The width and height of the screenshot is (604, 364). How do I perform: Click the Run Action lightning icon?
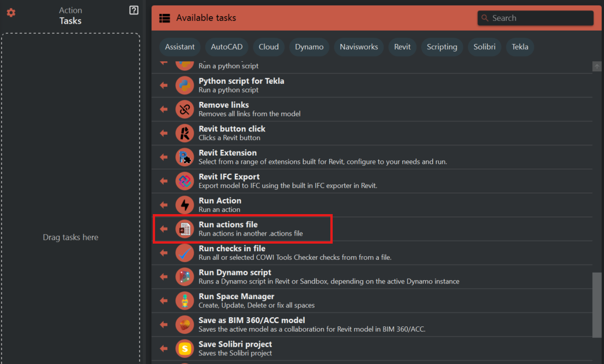[x=185, y=205]
